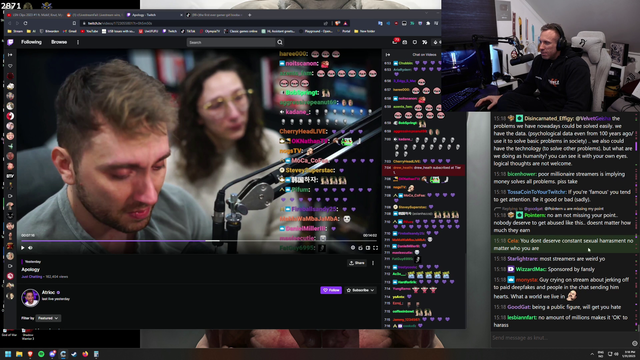Click the first followed channel avatar in sidebar

[10, 76]
